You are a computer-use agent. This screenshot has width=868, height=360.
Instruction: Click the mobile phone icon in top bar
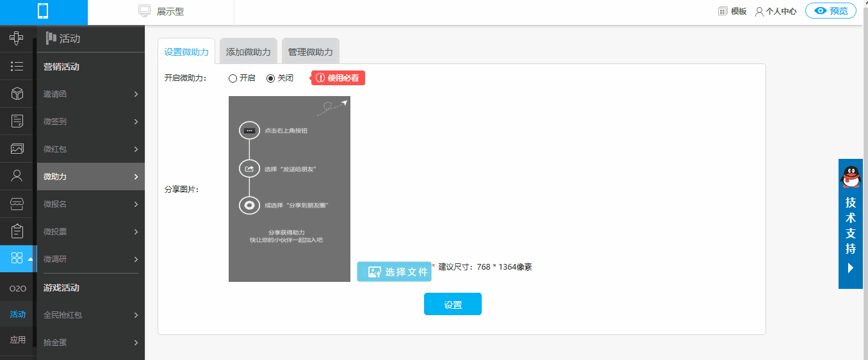[x=44, y=12]
